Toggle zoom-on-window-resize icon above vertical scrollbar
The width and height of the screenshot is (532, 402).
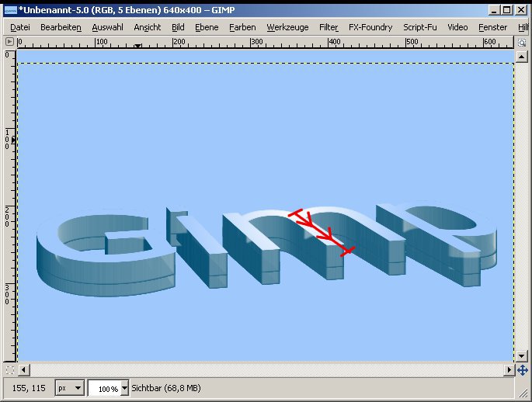(521, 43)
